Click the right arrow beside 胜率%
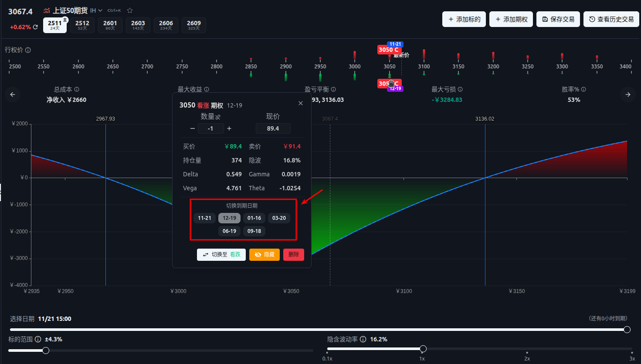This screenshot has height=364, width=641. click(x=628, y=94)
